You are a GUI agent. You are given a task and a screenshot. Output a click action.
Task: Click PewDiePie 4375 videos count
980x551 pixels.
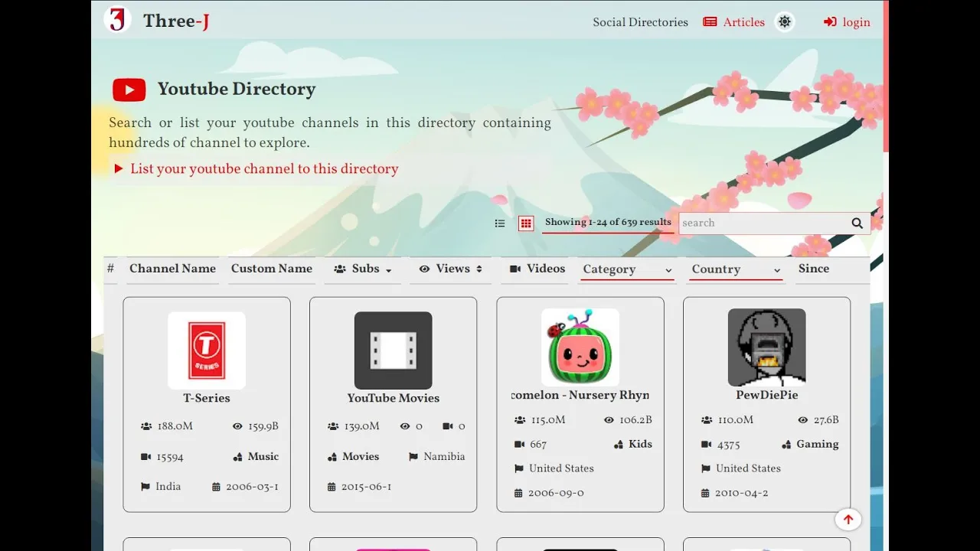point(728,444)
